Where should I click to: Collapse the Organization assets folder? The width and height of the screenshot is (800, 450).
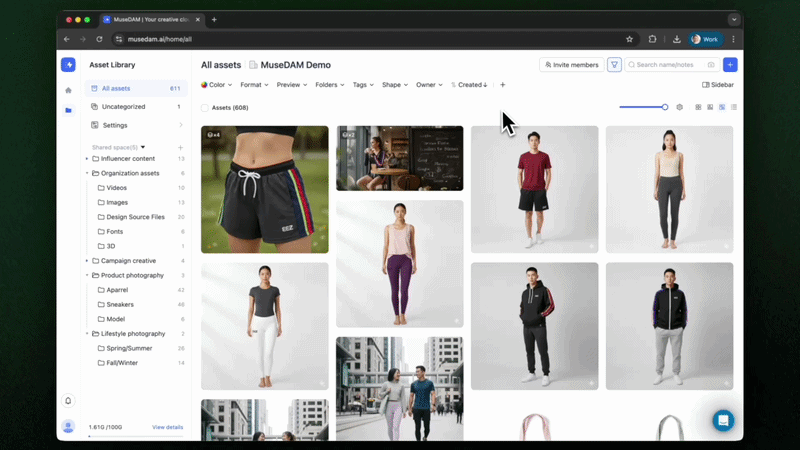point(87,173)
